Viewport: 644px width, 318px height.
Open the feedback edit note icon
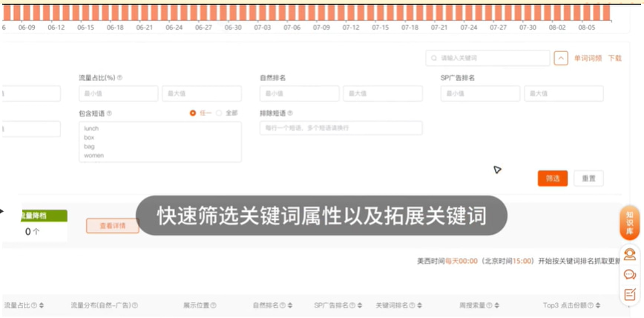pyautogui.click(x=629, y=294)
